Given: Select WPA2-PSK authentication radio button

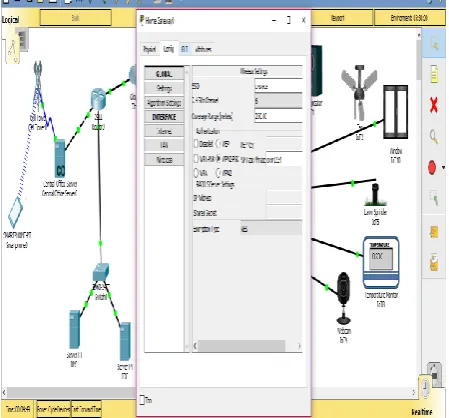Looking at the screenshot, I should 219,159.
